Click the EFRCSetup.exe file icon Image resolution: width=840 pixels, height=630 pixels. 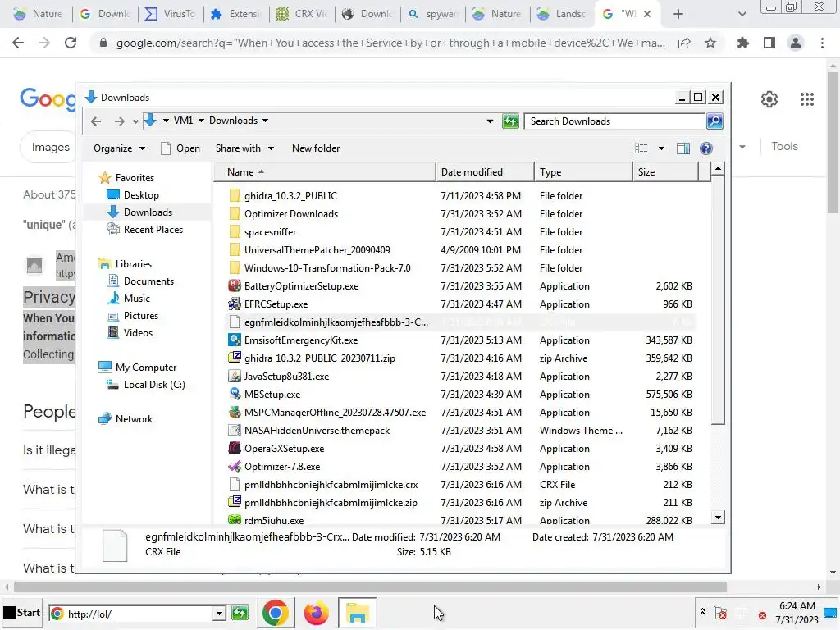click(x=234, y=304)
